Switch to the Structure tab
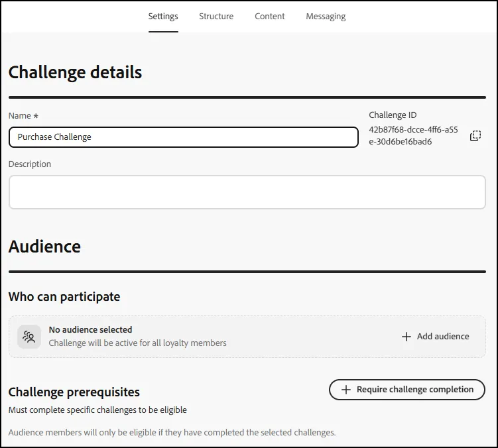Viewport: 498px width, 448px height. pyautogui.click(x=216, y=16)
